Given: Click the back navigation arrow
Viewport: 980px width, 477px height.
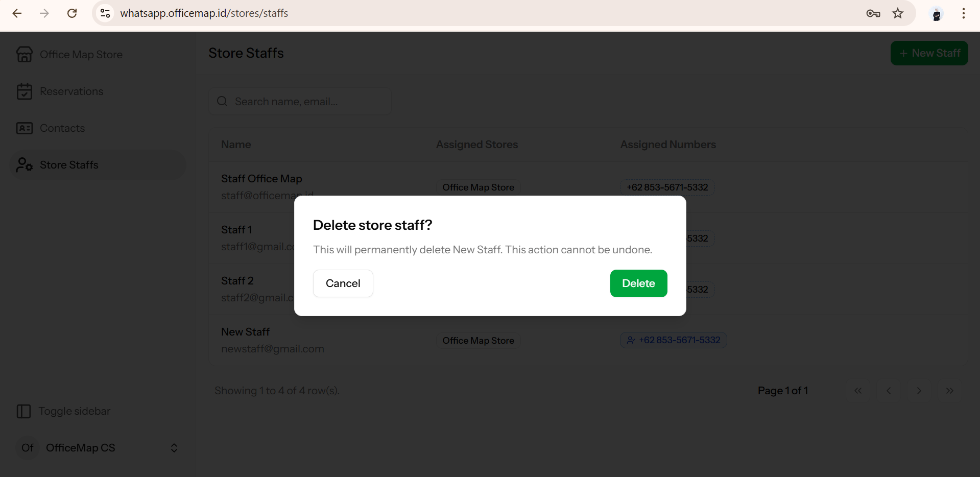Looking at the screenshot, I should pyautogui.click(x=17, y=13).
